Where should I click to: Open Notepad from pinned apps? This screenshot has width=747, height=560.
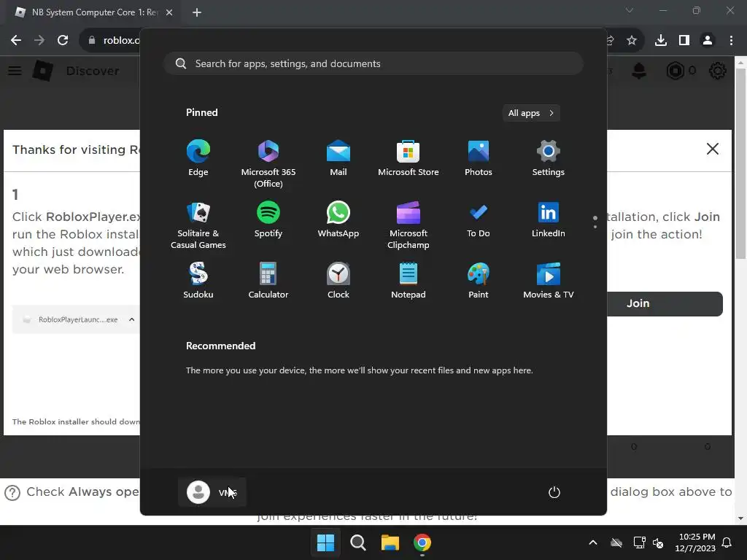tap(409, 281)
